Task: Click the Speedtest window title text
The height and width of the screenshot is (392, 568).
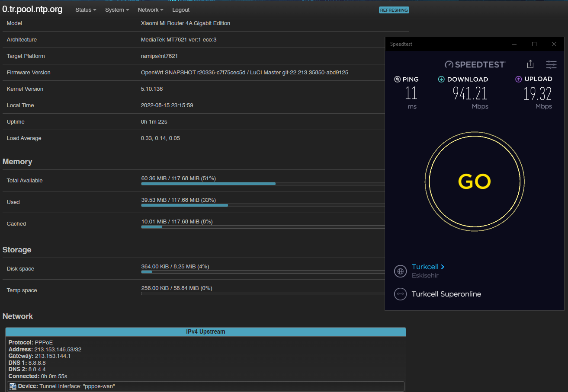Action: click(401, 44)
